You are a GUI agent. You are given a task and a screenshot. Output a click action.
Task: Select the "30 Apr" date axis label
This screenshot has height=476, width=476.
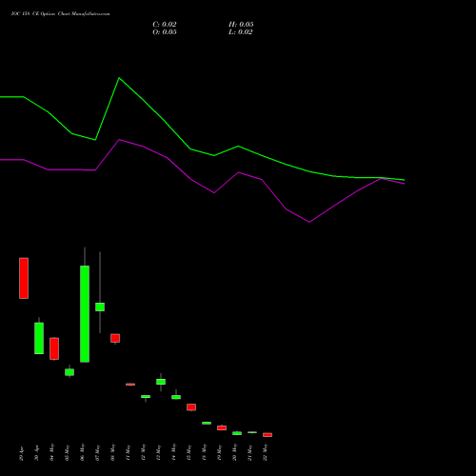[37, 452]
